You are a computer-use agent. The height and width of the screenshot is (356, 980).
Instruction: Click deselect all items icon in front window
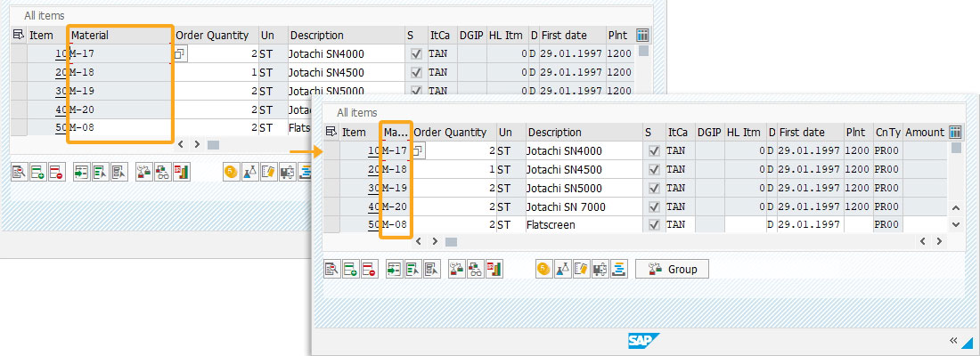pyautogui.click(x=432, y=269)
